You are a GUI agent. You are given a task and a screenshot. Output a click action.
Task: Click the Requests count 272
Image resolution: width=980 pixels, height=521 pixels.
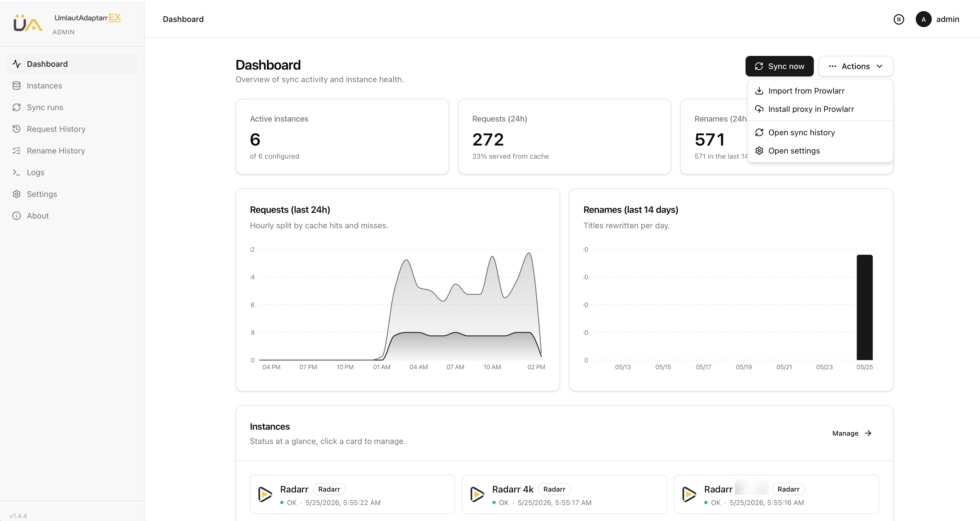click(x=488, y=140)
